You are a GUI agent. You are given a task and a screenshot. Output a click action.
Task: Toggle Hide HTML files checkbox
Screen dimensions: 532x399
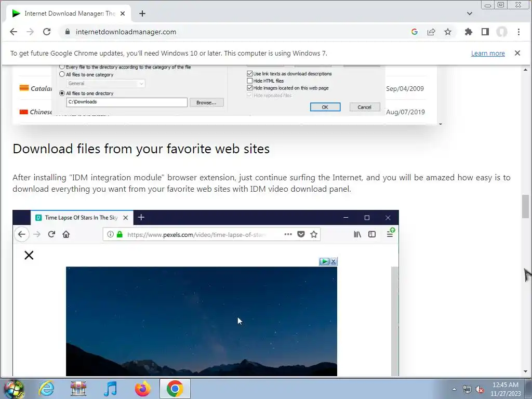(250, 81)
